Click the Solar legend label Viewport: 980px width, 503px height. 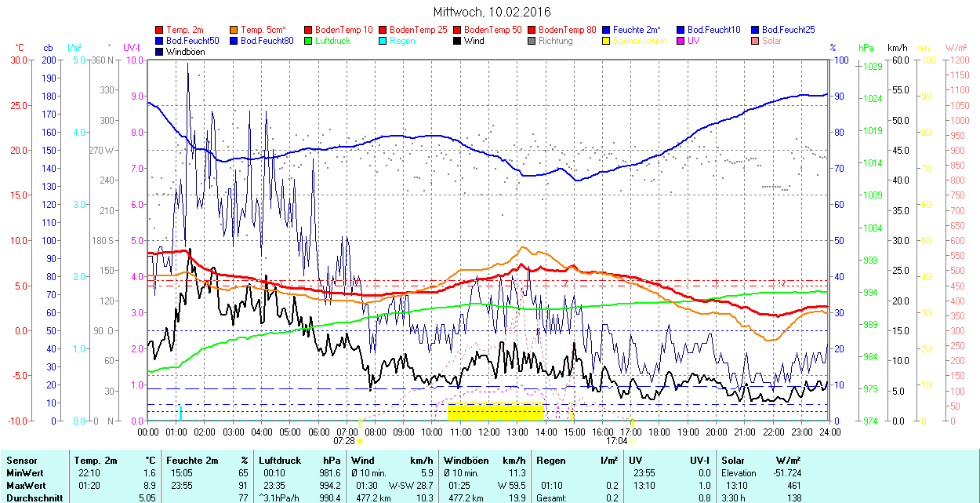771,41
